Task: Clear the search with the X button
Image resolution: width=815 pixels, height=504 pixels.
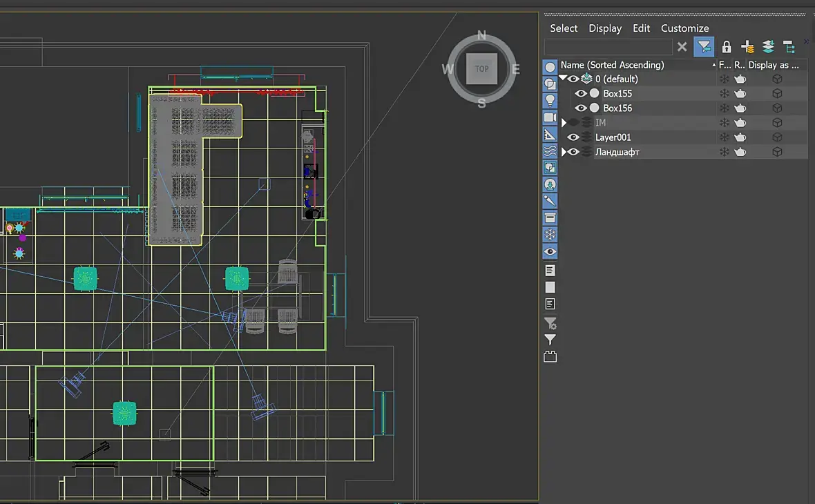Action: click(x=682, y=47)
